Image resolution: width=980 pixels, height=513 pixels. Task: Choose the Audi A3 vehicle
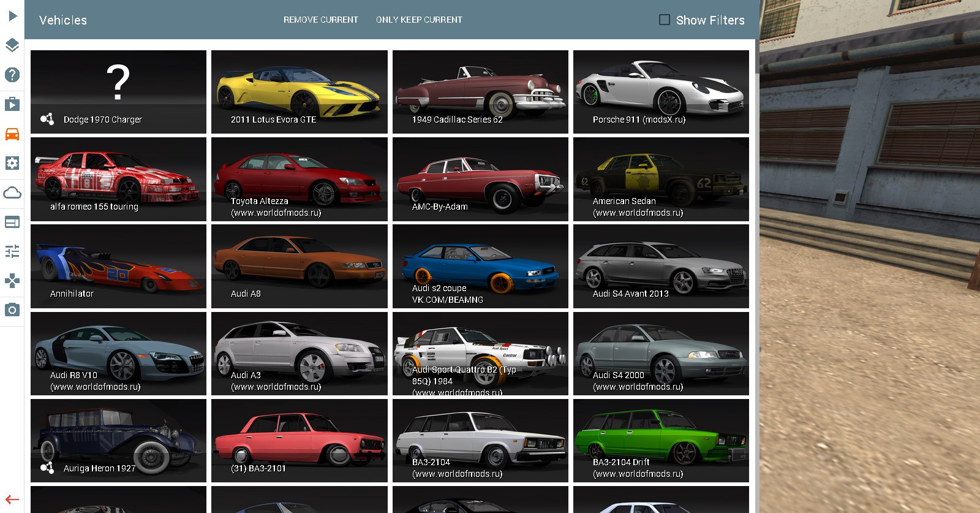(x=300, y=354)
